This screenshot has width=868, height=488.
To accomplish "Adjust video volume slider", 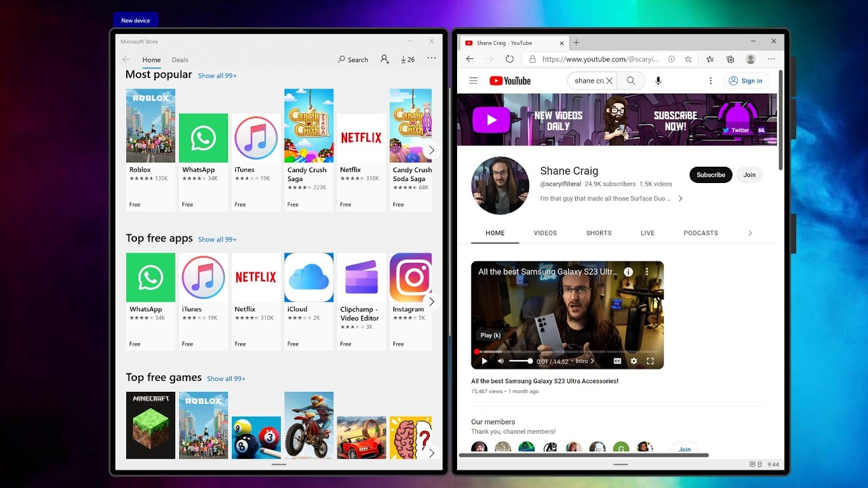I will point(520,361).
